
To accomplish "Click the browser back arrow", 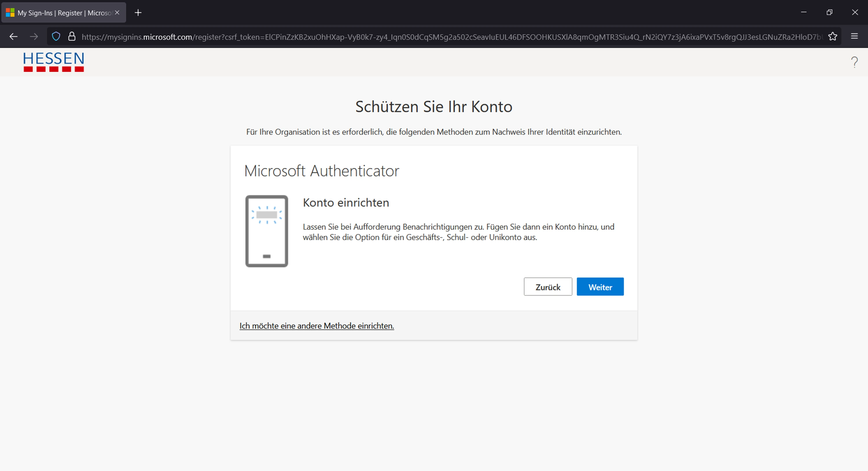I will coord(14,36).
